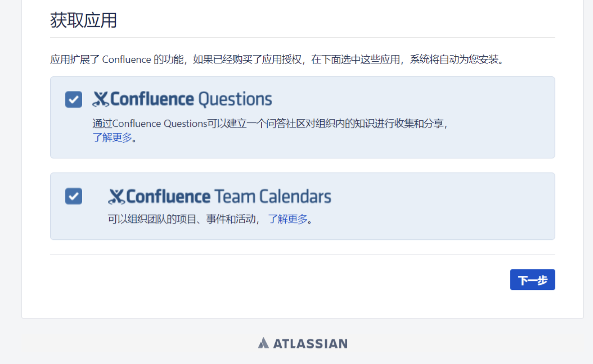Image resolution: width=593 pixels, height=364 pixels.
Task: Click the 下一步 button
Action: coord(532,280)
